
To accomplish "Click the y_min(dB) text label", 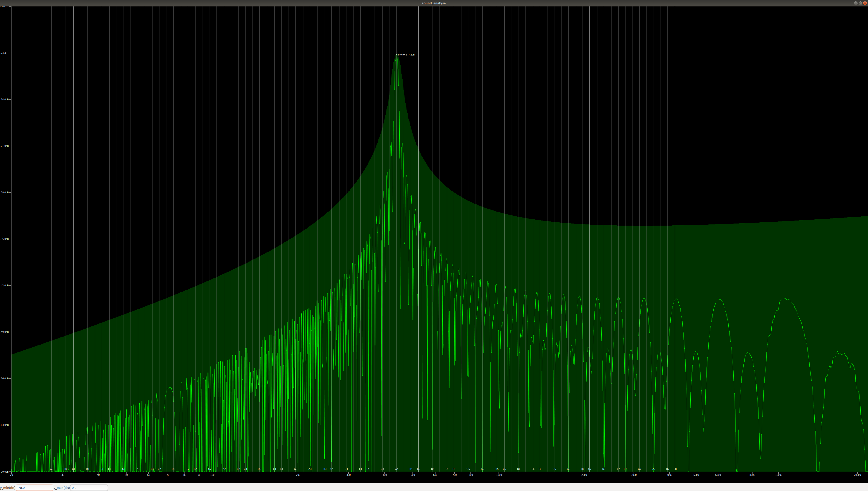I will (7, 488).
